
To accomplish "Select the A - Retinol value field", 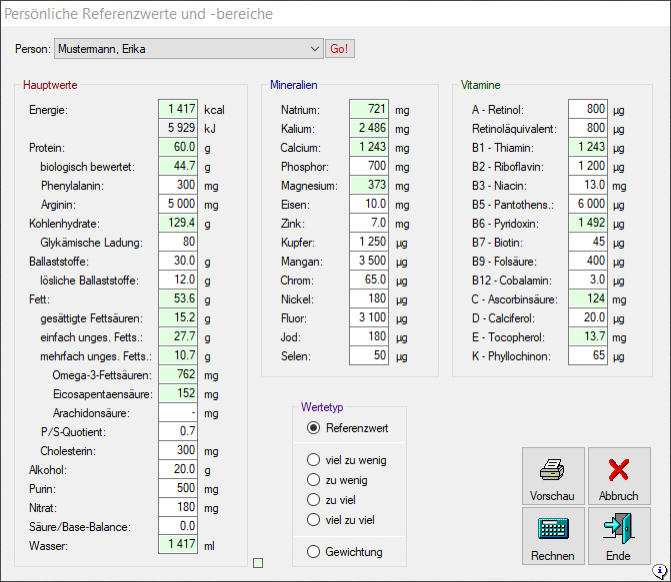I will point(587,109).
